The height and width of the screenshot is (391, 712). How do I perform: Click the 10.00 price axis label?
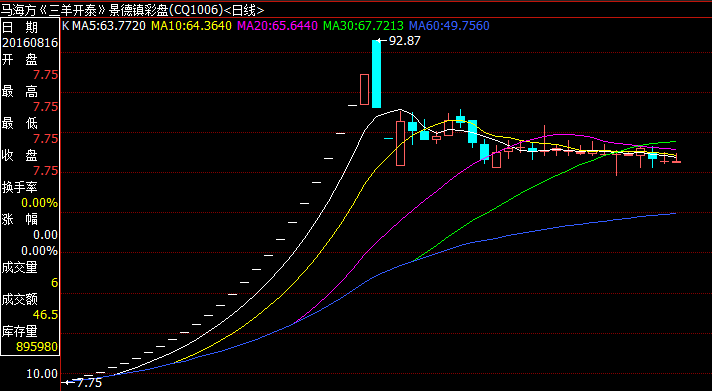pos(42,374)
